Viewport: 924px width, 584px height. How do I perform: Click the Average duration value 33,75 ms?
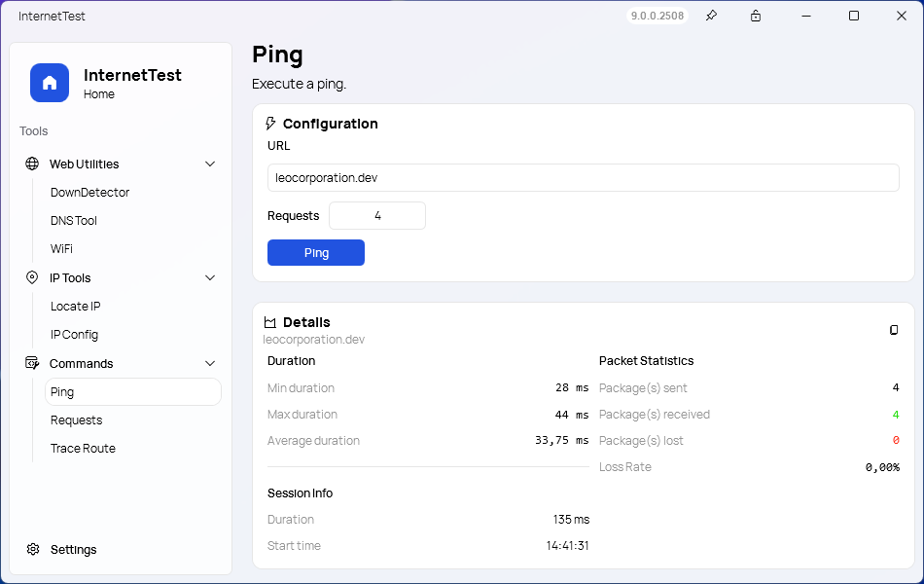[x=561, y=441]
